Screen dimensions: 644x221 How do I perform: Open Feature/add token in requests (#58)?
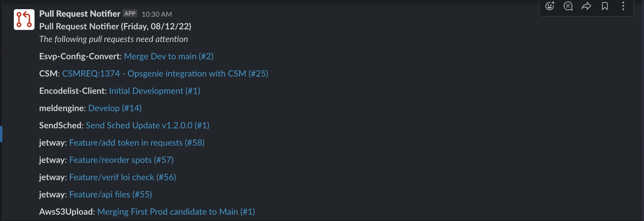(x=137, y=143)
